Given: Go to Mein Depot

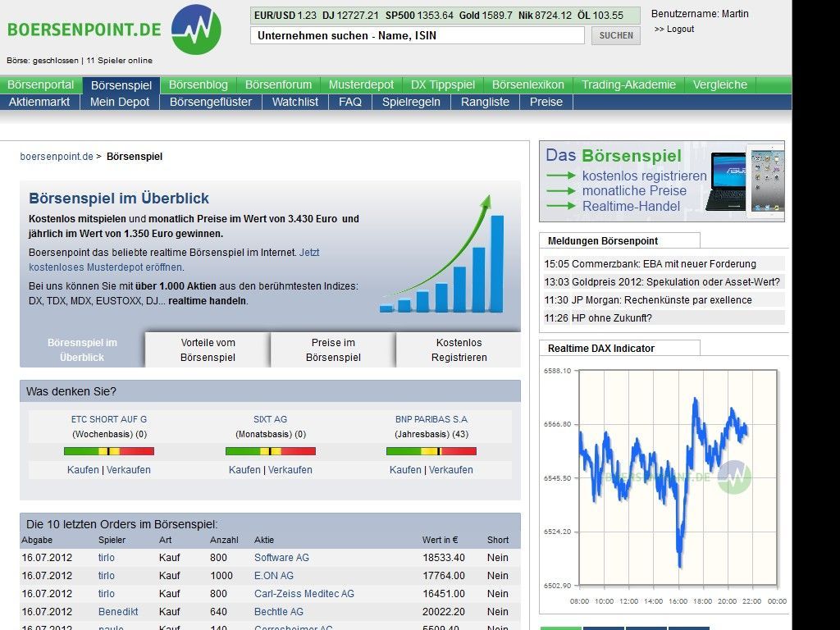Looking at the screenshot, I should pyautogui.click(x=120, y=102).
